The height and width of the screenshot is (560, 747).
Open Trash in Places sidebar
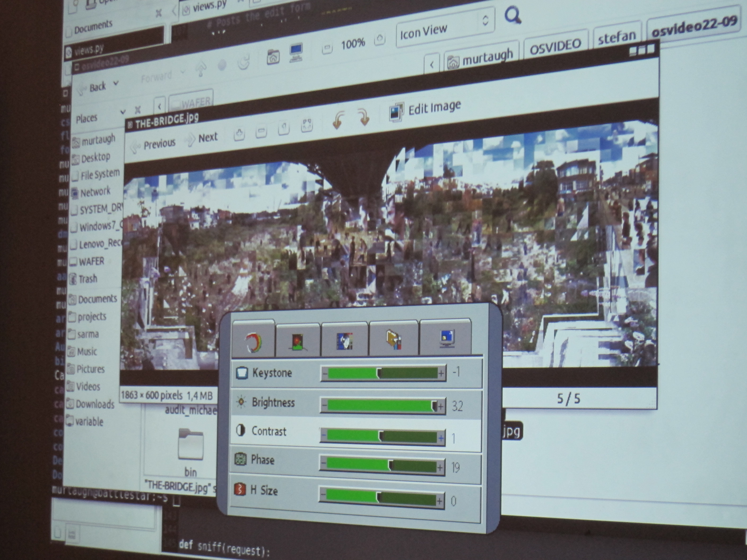pyautogui.click(x=83, y=279)
